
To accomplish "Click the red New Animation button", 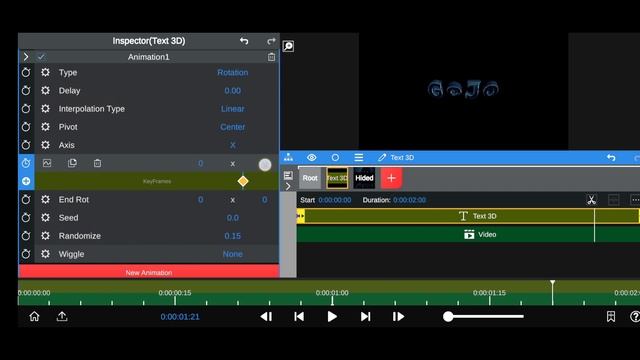I will coord(149,272).
